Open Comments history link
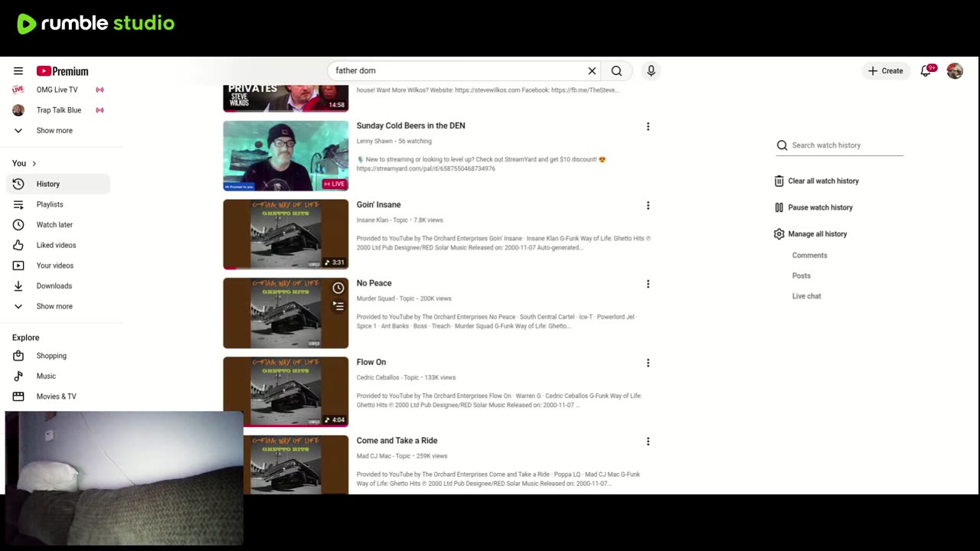 pyautogui.click(x=809, y=256)
